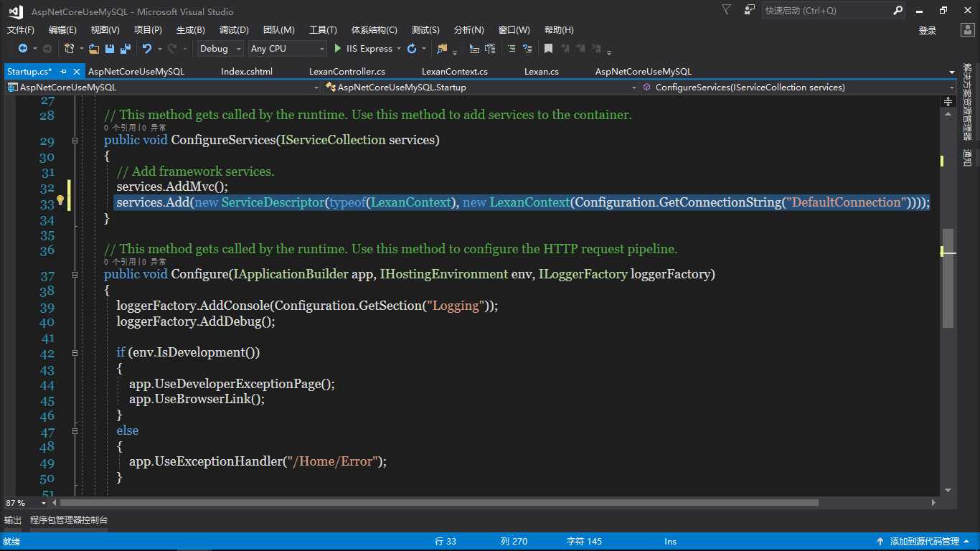The width and height of the screenshot is (980, 551).
Task: Open the 调试(D) menu
Action: [234, 30]
